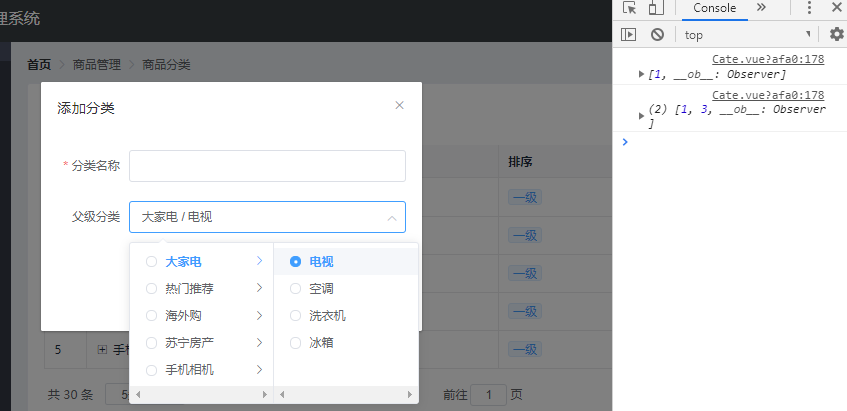
Task: Expand the 海外购 submenu chevron
Action: (x=259, y=315)
